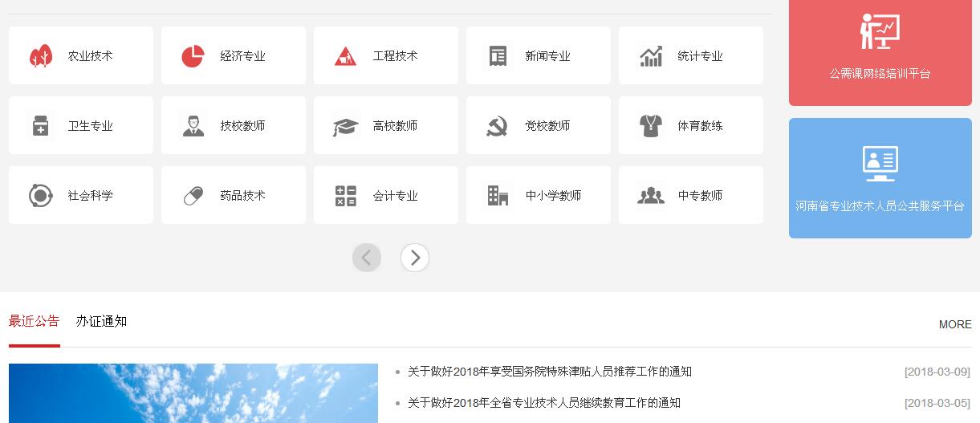Go to previous page of categories arrow

pyautogui.click(x=367, y=258)
